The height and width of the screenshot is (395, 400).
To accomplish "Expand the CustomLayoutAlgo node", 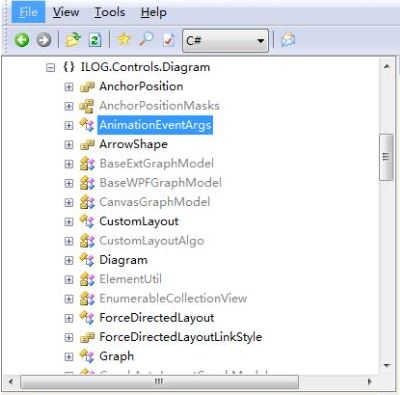I will 69,241.
